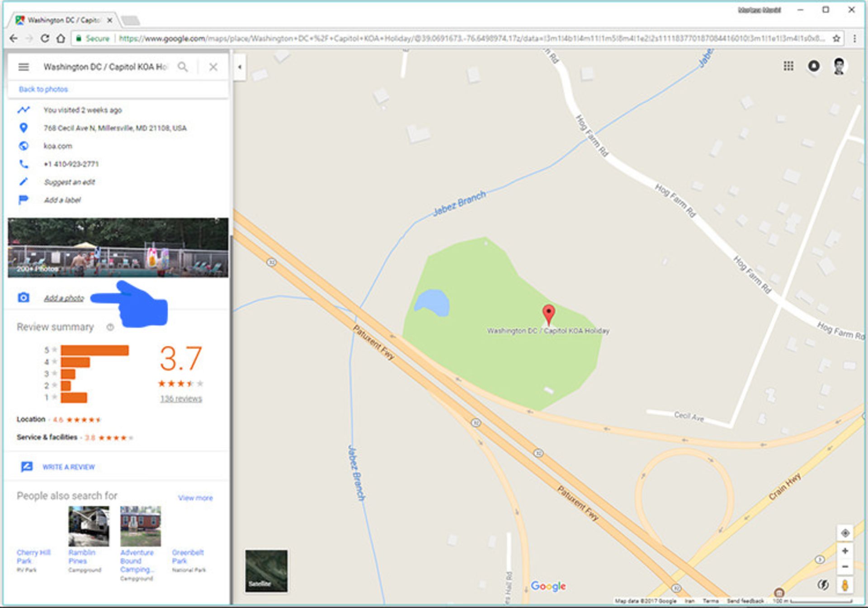Select address 768 Cecil Ave N text
The width and height of the screenshot is (868, 608).
click(x=115, y=128)
